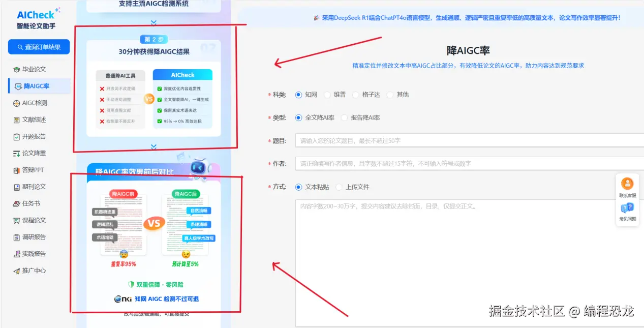Screen dimensions: 644x328
Task: Open 文献综述 in the sidebar
Action: [x=34, y=120]
